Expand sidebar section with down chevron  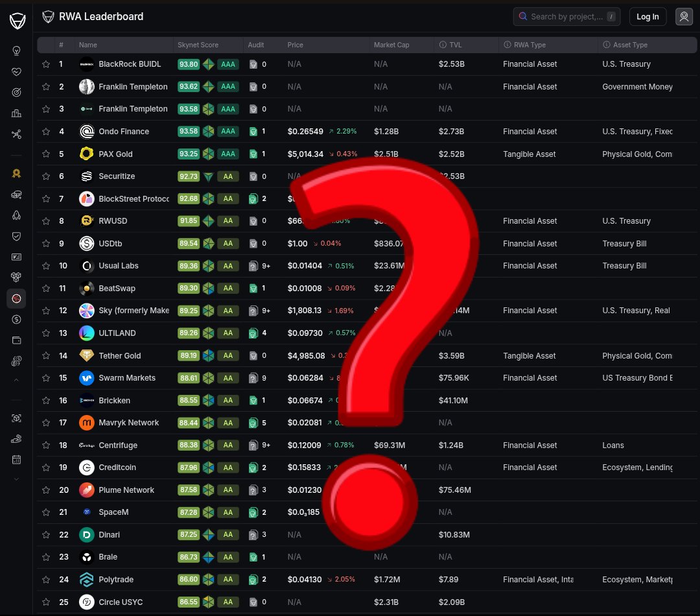pyautogui.click(x=16, y=479)
